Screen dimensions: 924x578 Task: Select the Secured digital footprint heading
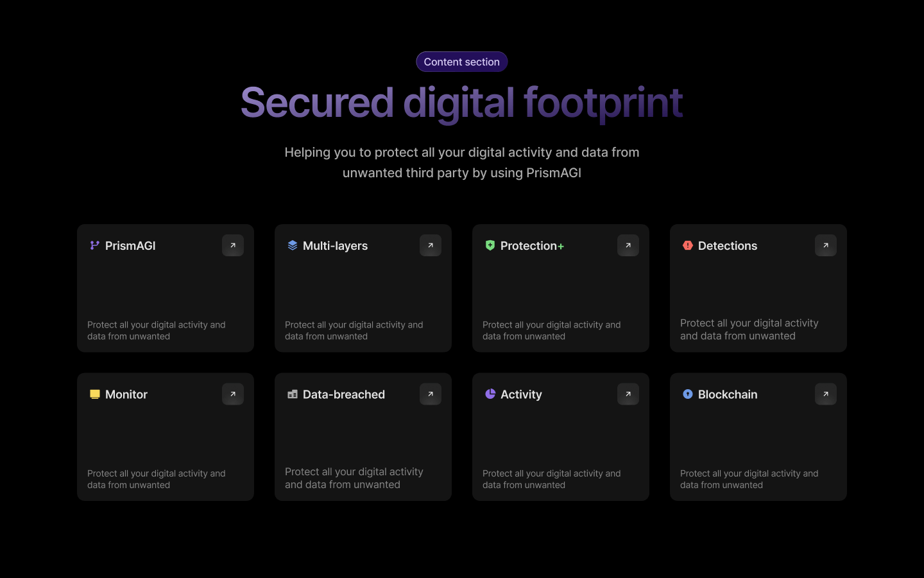click(461, 103)
